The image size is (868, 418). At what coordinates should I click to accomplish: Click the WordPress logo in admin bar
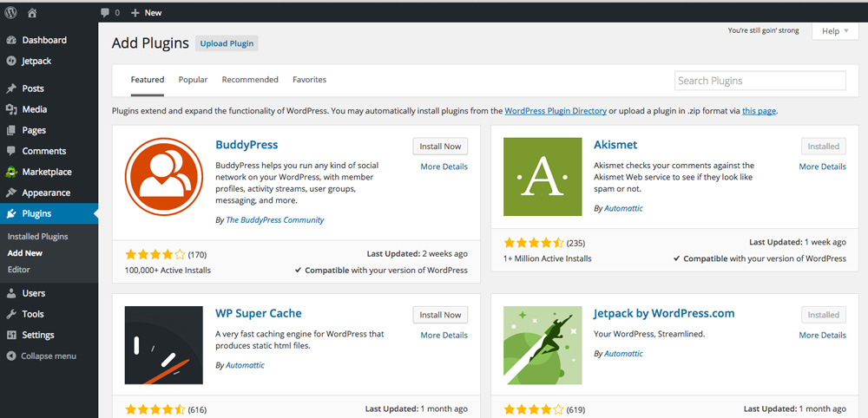coord(11,12)
